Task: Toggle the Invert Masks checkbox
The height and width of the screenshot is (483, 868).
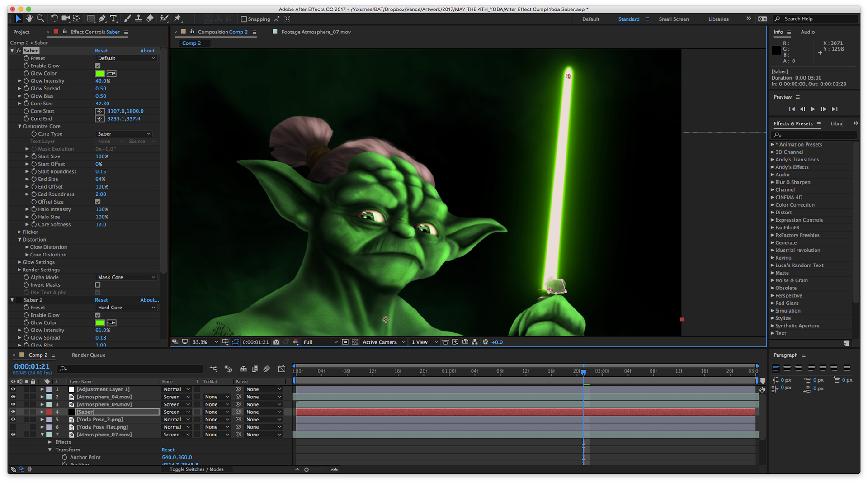Action: pos(98,285)
